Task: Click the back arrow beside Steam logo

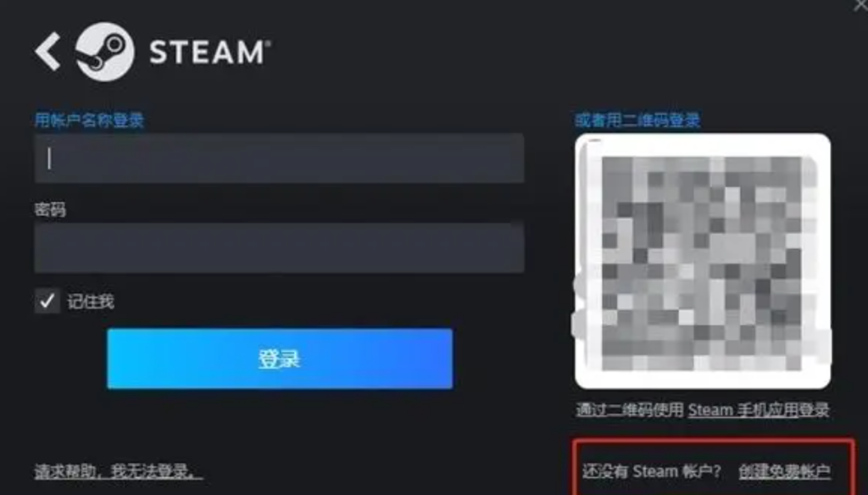Action: pos(47,52)
